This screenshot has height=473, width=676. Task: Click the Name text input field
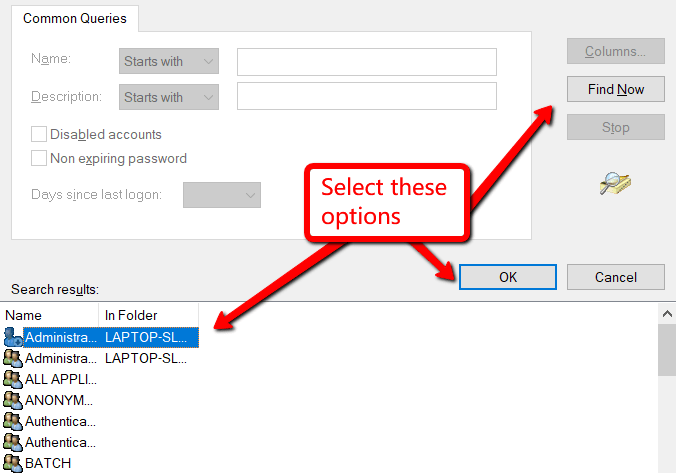(x=366, y=62)
